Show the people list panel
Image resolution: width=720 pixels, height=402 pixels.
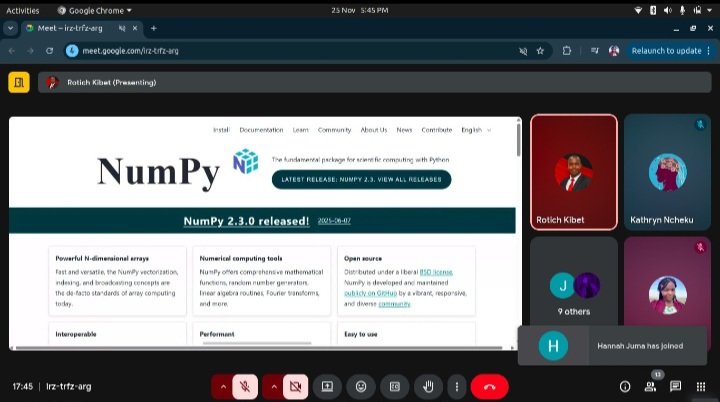click(650, 387)
